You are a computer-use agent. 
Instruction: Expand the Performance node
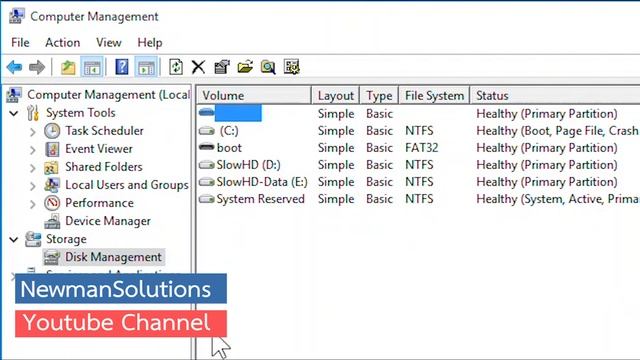tap(33, 204)
